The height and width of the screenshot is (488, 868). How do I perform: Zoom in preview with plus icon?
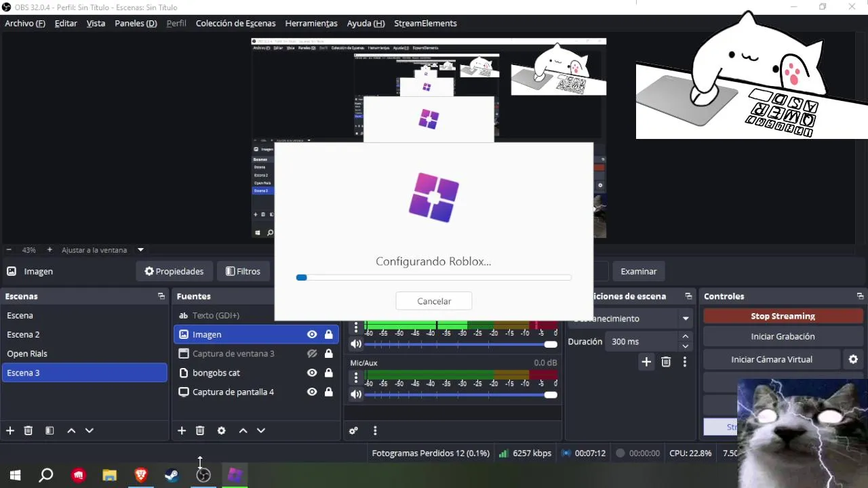tap(50, 249)
